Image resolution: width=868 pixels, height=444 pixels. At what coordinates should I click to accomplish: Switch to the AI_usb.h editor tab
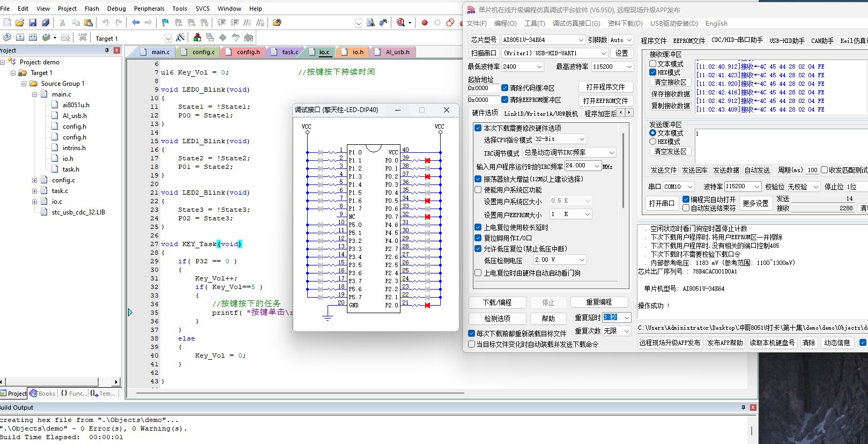pyautogui.click(x=392, y=52)
